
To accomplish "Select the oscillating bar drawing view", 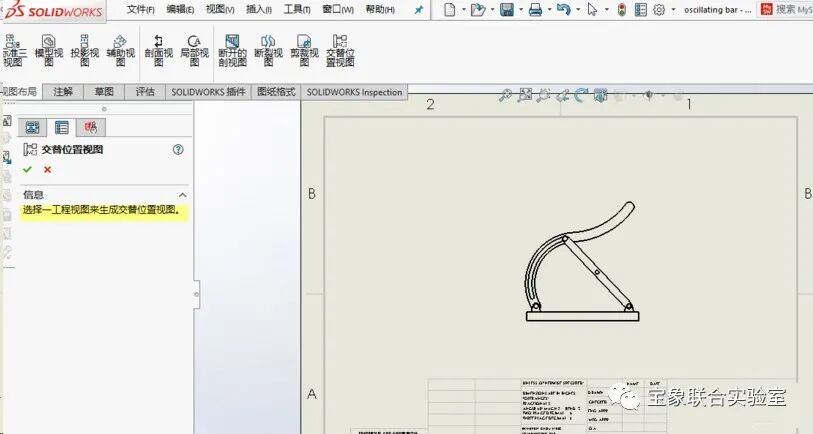I will click(582, 261).
